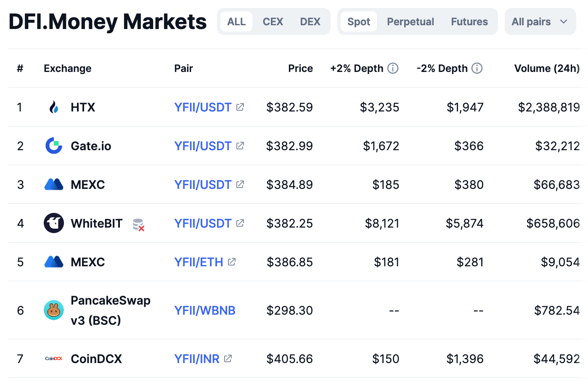Click WhiteBIT's red-cross database warning icon
This screenshot has height=382, width=588.
click(139, 225)
